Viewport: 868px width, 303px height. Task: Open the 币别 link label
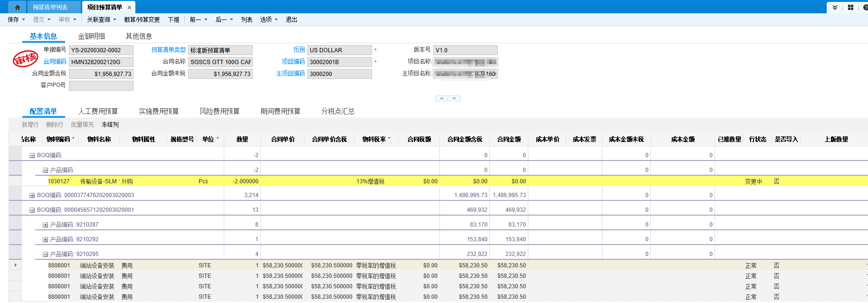coord(299,49)
